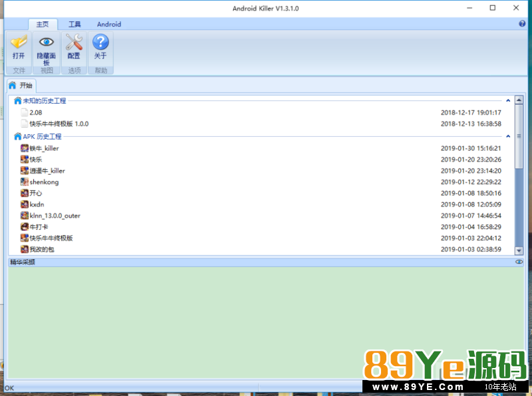Open the kxdn project entry
The height and width of the screenshot is (396, 532).
(37, 205)
